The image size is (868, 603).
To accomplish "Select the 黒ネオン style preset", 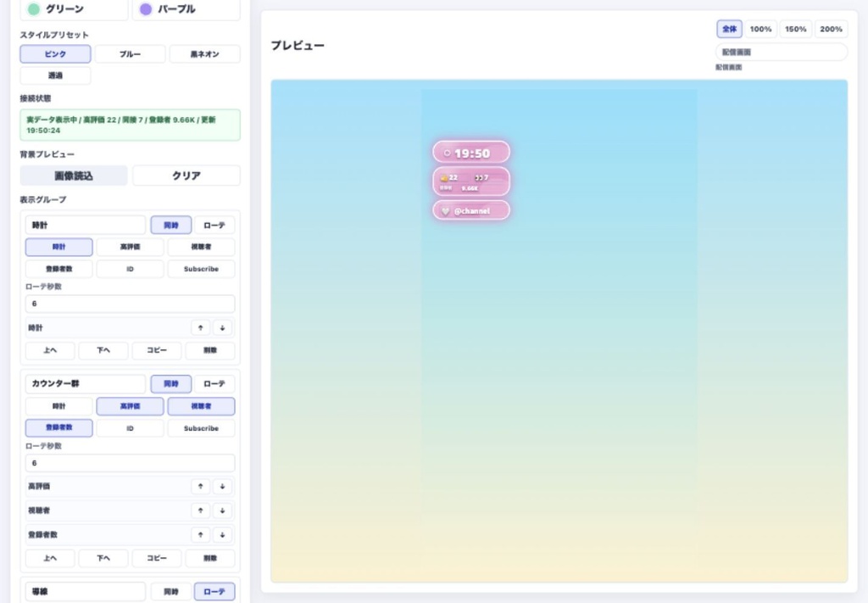I will click(205, 53).
